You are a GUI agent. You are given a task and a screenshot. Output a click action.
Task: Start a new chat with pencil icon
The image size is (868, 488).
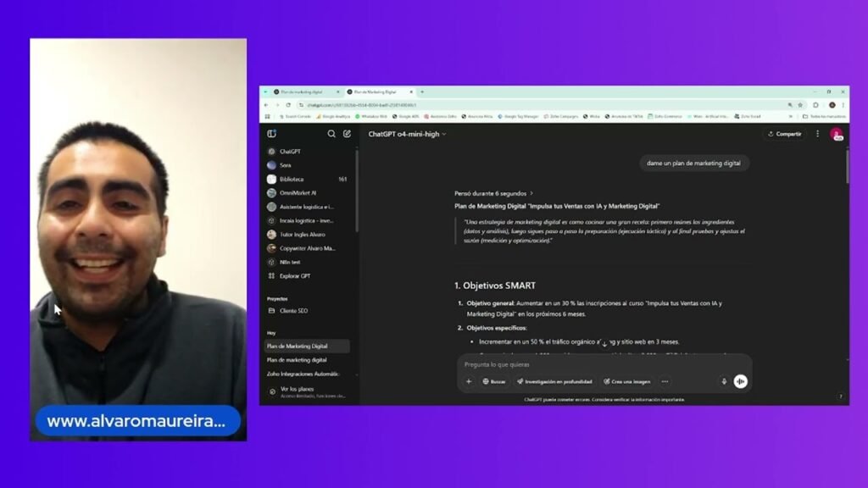point(347,133)
